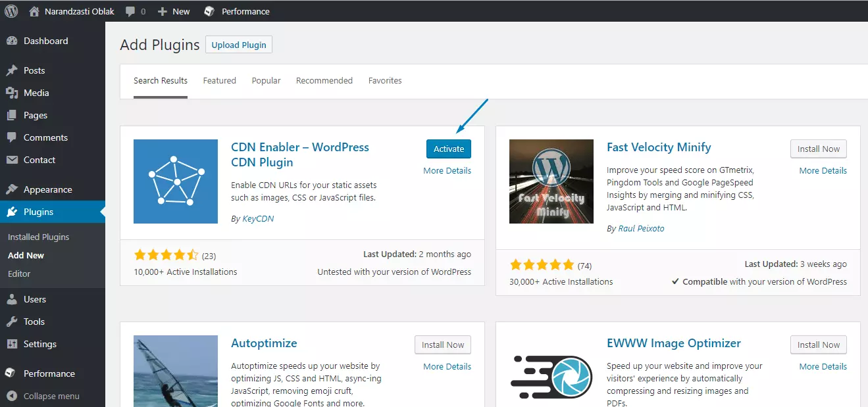This screenshot has height=407, width=868.
Task: Open the Fast Velocity Minify title link
Action: coord(659,147)
